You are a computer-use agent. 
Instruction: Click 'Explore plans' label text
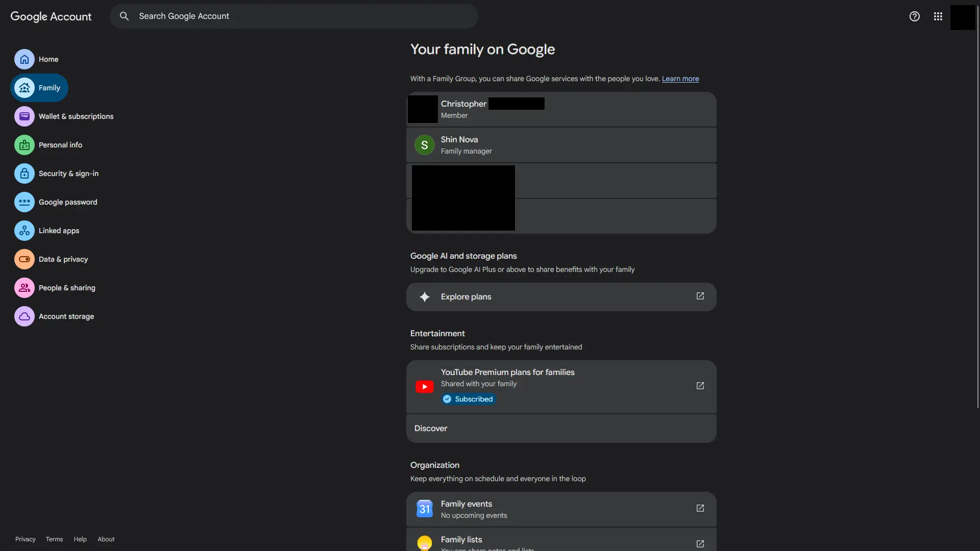[466, 297]
